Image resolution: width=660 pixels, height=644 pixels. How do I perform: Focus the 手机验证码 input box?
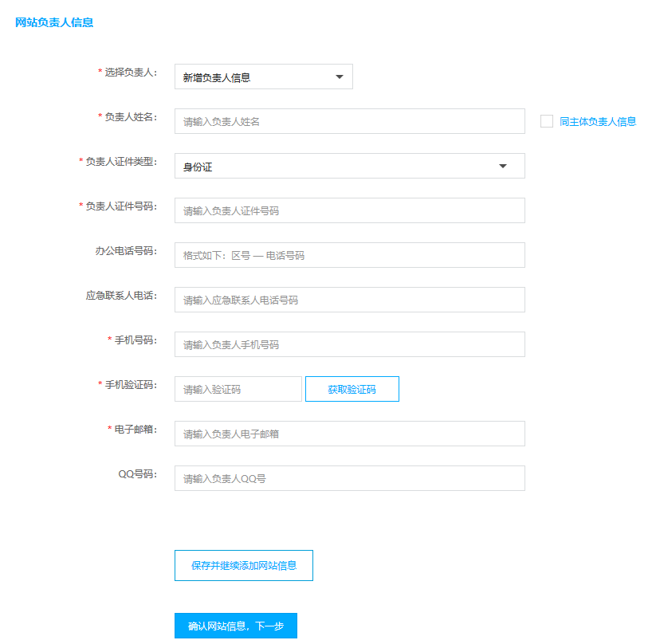[238, 388]
